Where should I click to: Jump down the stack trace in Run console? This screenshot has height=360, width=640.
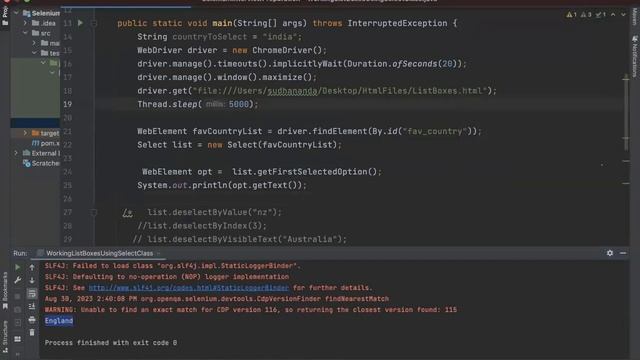pos(32,280)
